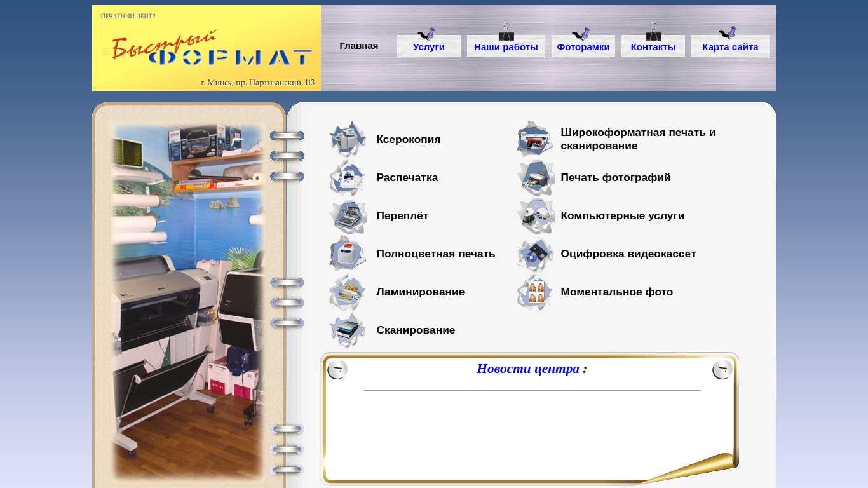Open the Компьютерные услуги link

[623, 215]
